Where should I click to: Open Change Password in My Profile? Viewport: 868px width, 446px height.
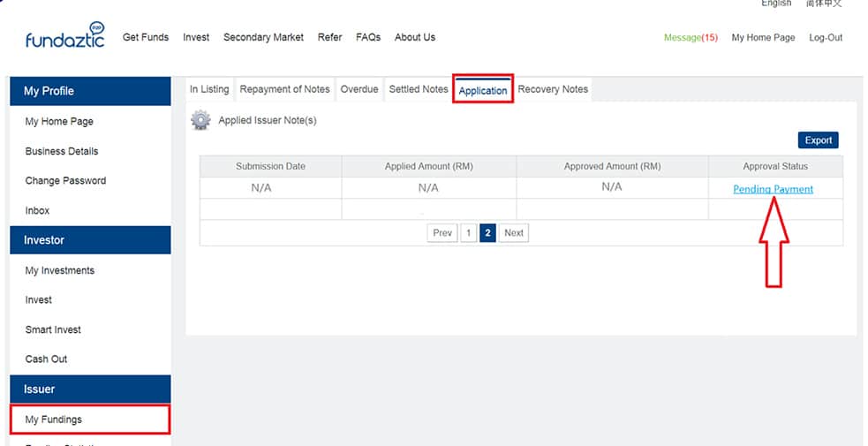(65, 181)
